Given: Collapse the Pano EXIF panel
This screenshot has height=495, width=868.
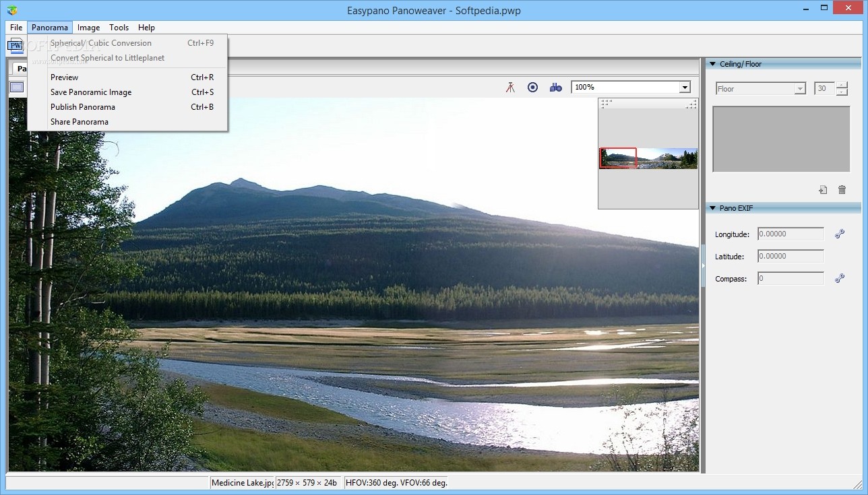Looking at the screenshot, I should coord(712,208).
